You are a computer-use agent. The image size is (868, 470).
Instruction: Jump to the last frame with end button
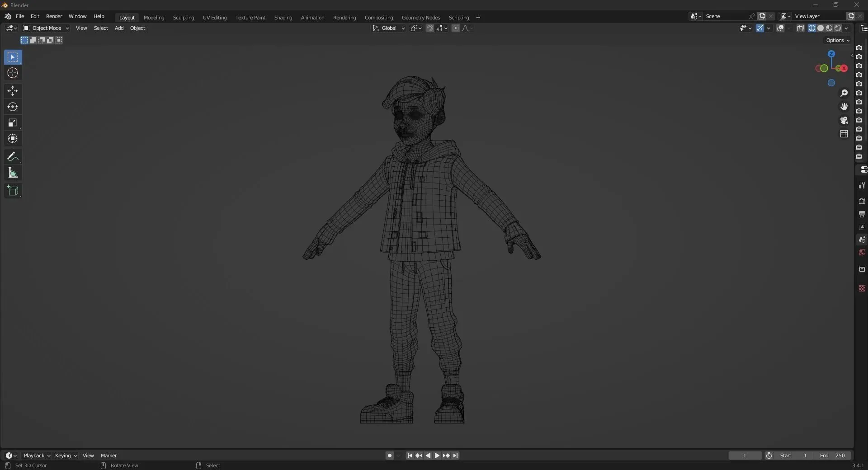pos(456,456)
